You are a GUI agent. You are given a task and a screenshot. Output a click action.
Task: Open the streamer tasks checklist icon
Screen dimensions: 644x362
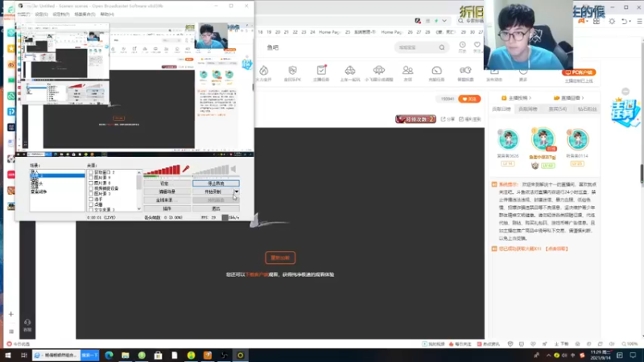click(321, 70)
